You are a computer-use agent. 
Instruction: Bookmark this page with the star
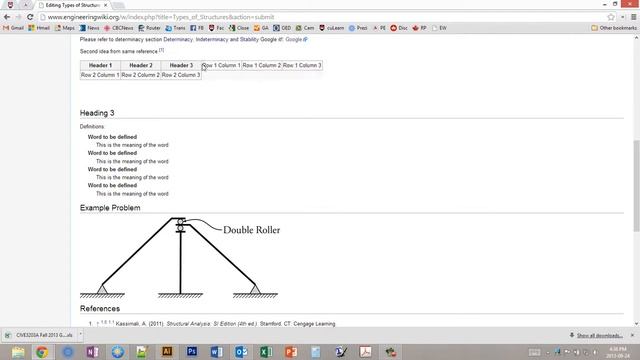611,17
